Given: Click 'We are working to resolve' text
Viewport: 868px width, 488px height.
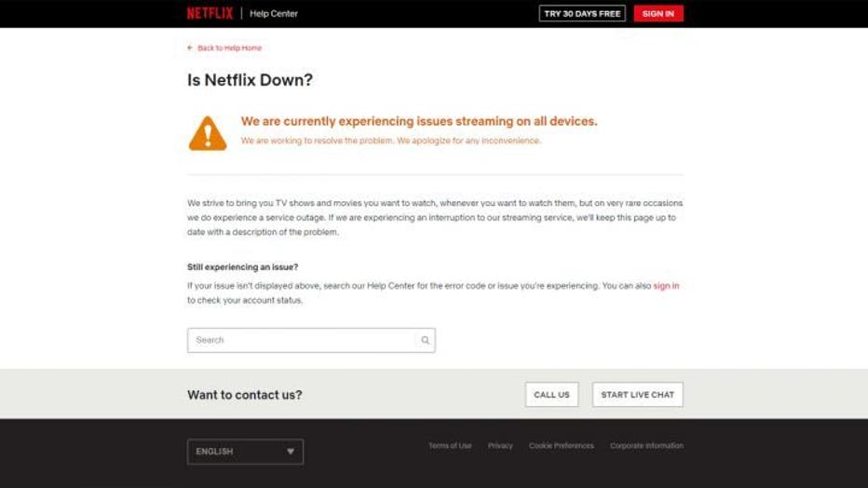Looking at the screenshot, I should pyautogui.click(x=391, y=141).
